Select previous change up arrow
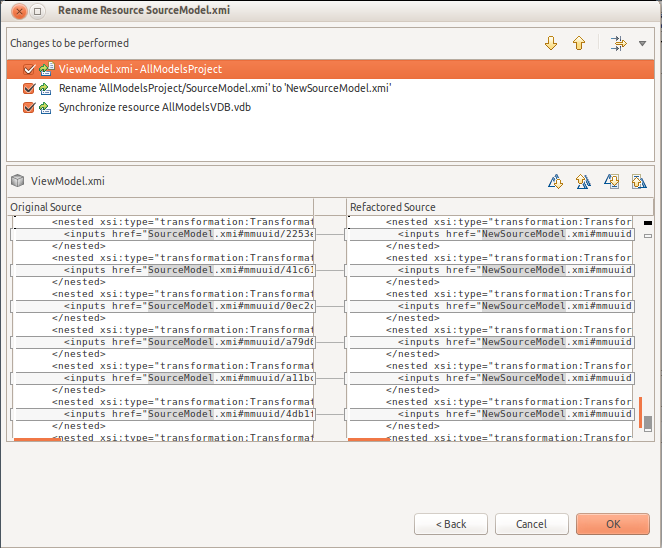This screenshot has width=662, height=548. [578, 43]
